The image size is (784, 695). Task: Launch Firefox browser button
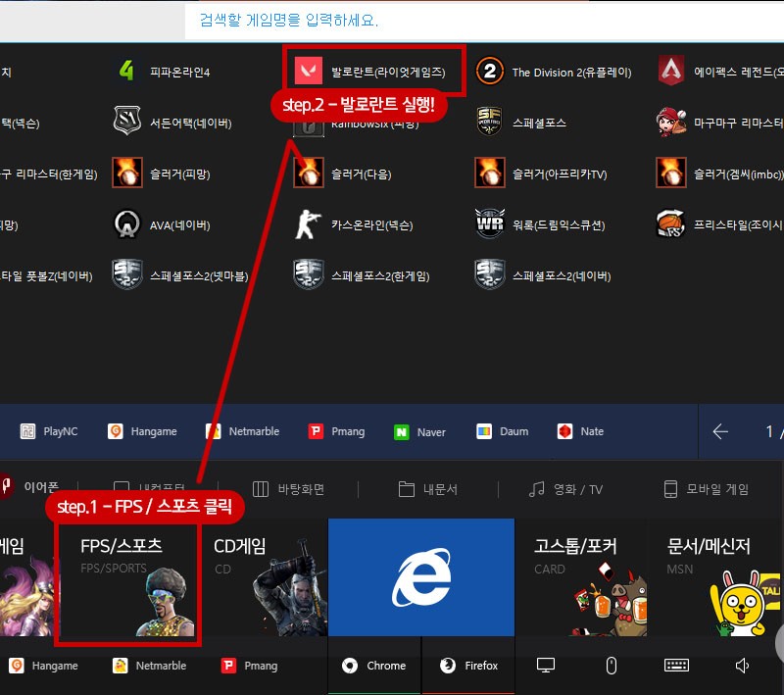[x=468, y=666]
